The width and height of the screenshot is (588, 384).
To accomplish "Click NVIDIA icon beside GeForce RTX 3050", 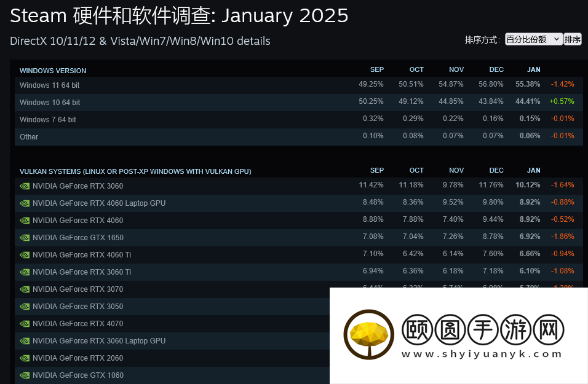I will 25,307.
